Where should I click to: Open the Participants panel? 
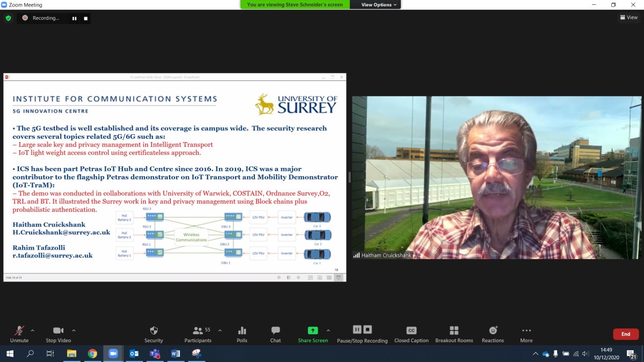point(197,331)
